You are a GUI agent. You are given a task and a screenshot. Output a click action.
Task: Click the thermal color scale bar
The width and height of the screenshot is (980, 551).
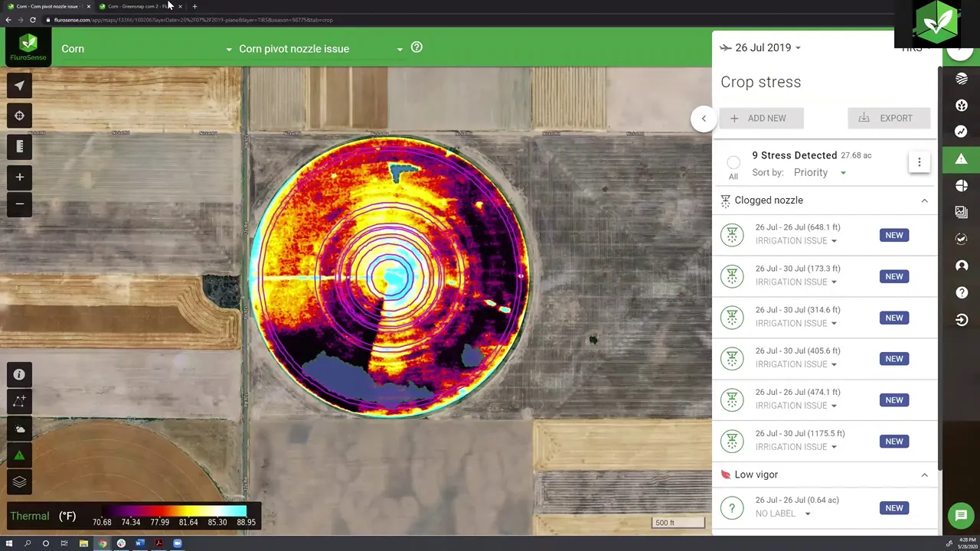(174, 510)
